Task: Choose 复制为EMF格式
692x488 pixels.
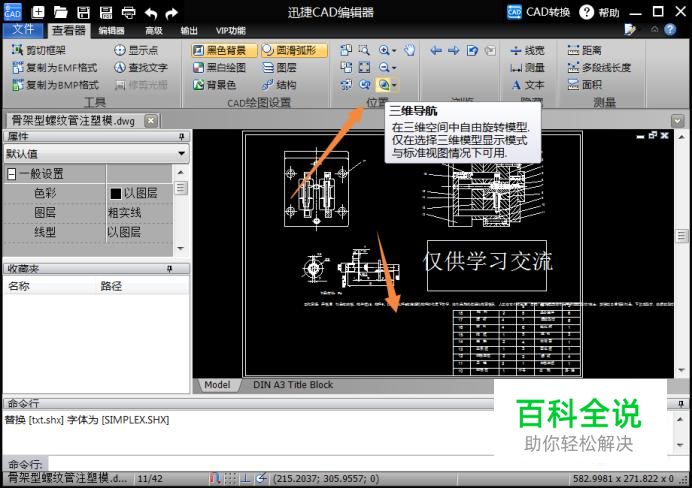Action: 55,68
